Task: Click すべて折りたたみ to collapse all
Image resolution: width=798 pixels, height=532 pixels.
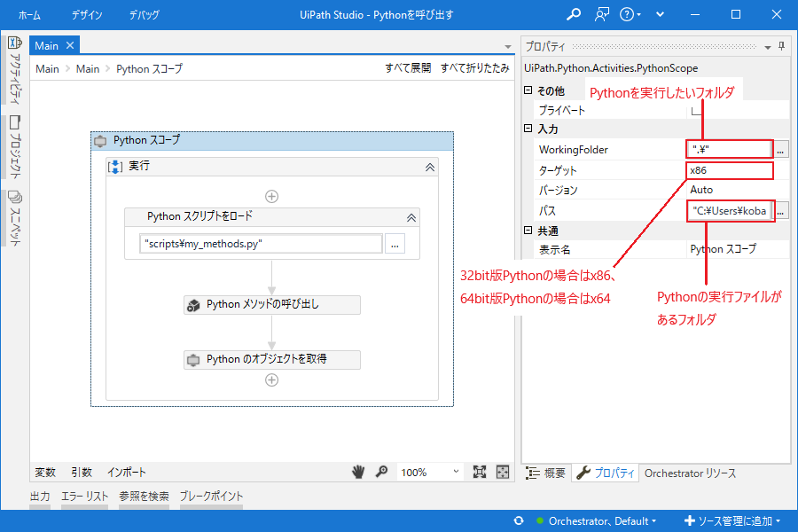Action: (475, 68)
